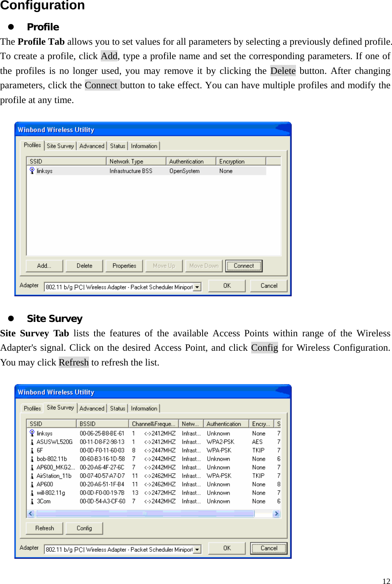Click Refresh to update the network list
Screen dimensions: 392x584
pyautogui.click(x=44, y=528)
